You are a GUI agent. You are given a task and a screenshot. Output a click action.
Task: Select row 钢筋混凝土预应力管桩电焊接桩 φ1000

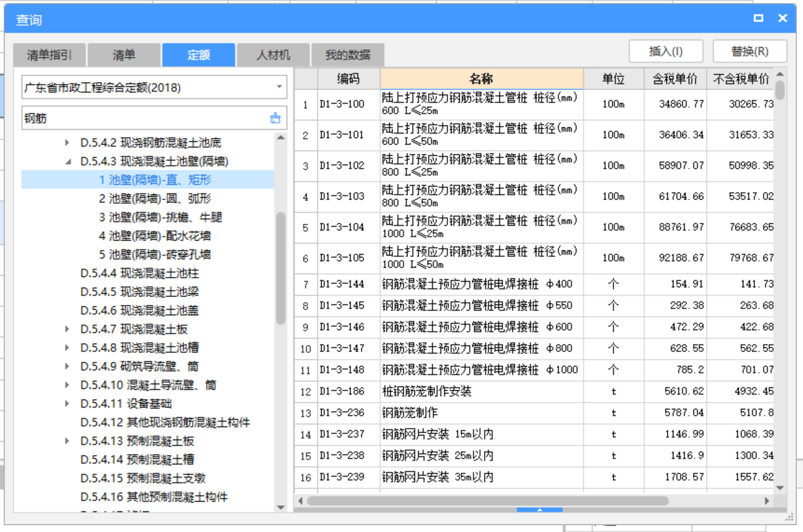(x=481, y=370)
